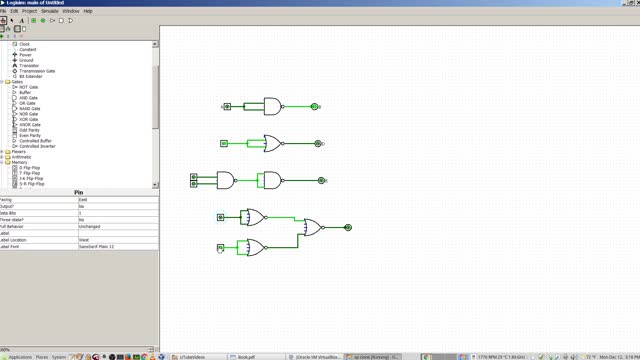Screen dimensions: 640x360
Task: Click the library tree scrollbar thumb
Action: pyautogui.click(x=155, y=97)
